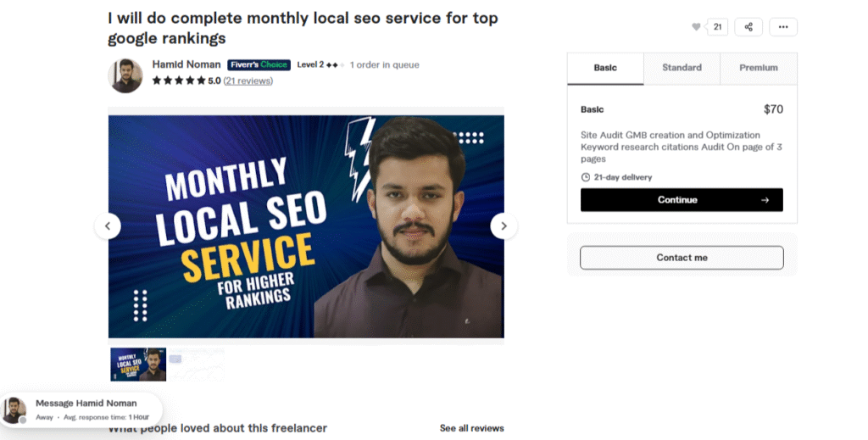The width and height of the screenshot is (868, 440).
Task: Go to previous gallery image arrow
Action: pyautogui.click(x=108, y=226)
